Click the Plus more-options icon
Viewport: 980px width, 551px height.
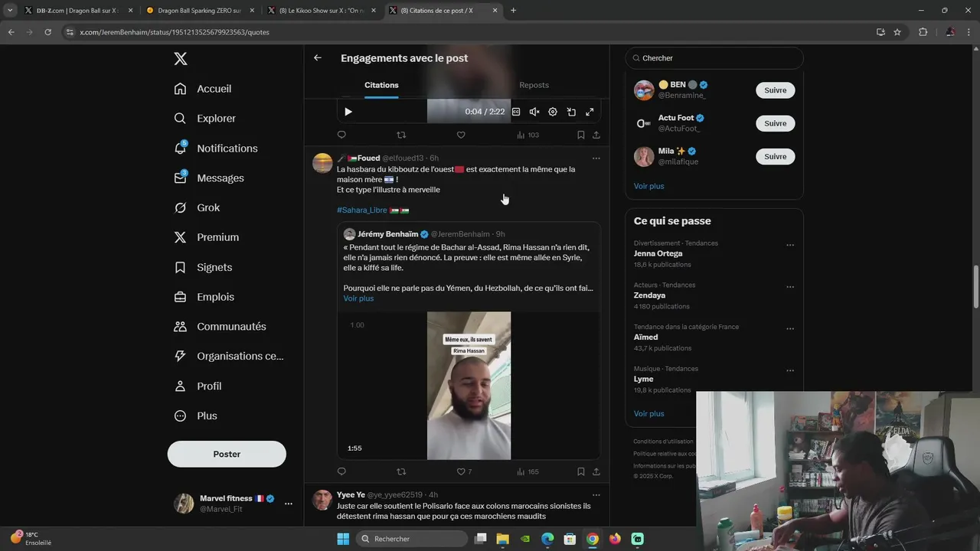pyautogui.click(x=180, y=416)
